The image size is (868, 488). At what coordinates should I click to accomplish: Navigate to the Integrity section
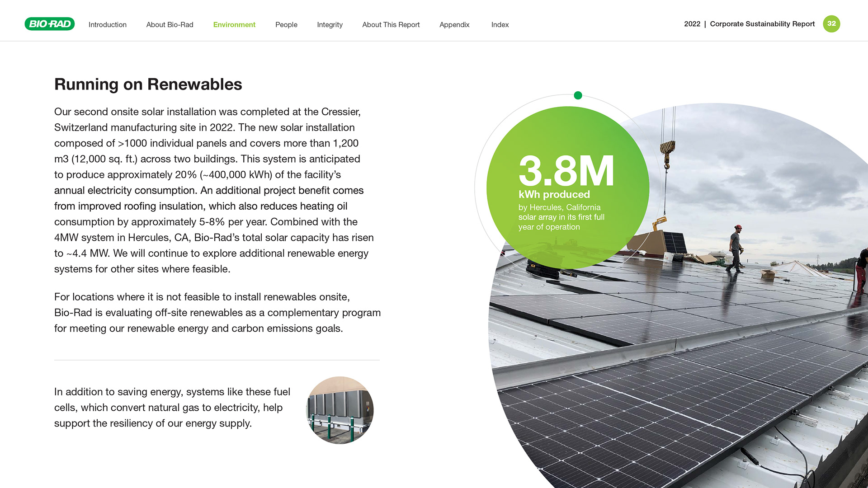[330, 25]
